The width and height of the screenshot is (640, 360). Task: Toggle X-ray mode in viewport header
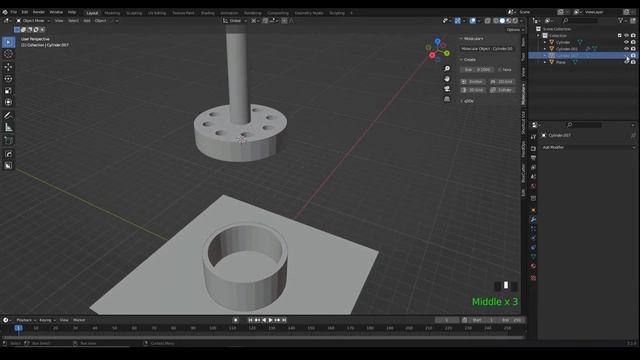[x=487, y=20]
